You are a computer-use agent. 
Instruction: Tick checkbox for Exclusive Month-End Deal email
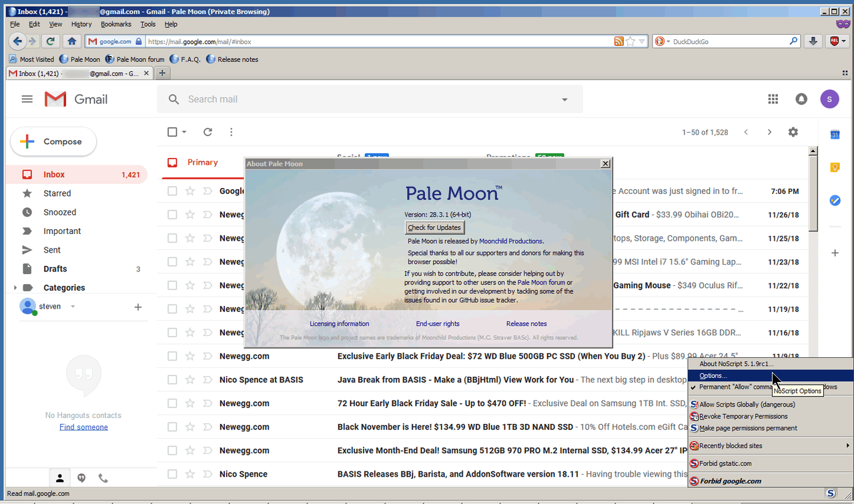pos(172,451)
